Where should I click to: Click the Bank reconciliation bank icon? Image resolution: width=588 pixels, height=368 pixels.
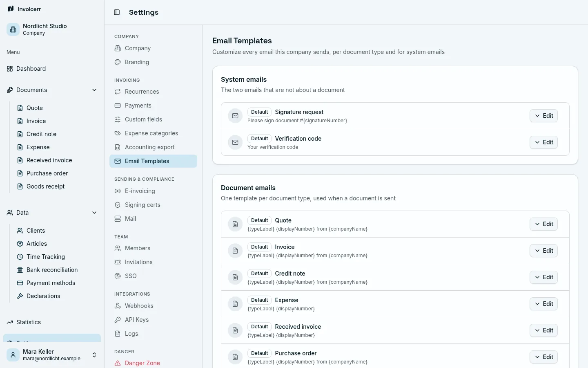point(20,270)
